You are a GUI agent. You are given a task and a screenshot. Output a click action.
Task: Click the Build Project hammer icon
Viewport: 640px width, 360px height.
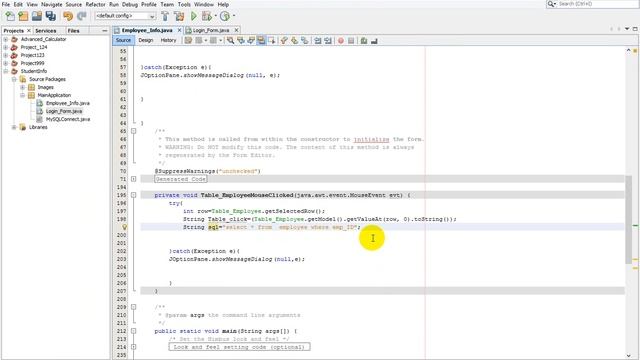(x=165, y=16)
